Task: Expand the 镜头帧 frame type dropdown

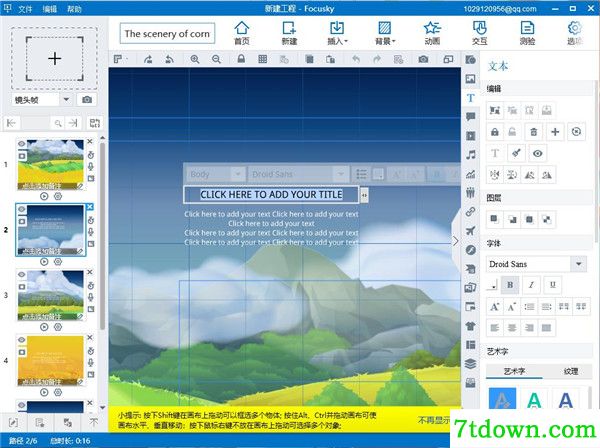Action: pyautogui.click(x=66, y=100)
